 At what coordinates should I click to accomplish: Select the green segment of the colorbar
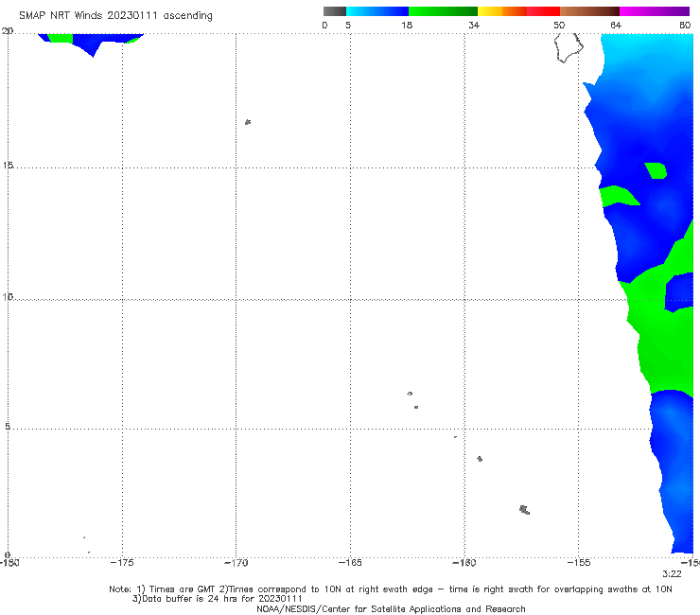point(443,11)
